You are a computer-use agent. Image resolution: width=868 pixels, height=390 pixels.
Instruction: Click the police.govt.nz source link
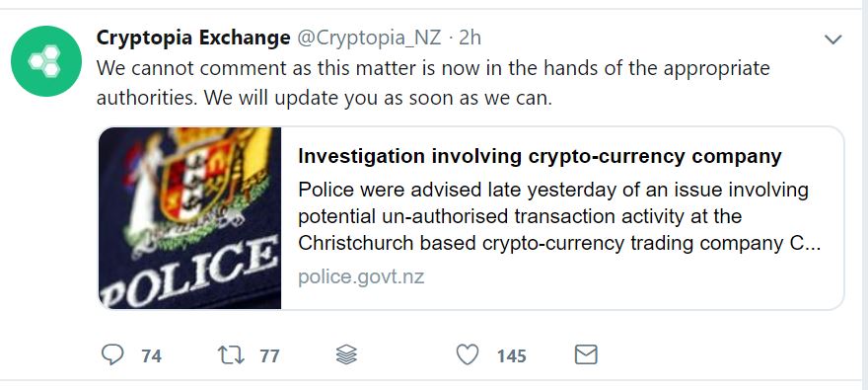pyautogui.click(x=361, y=275)
